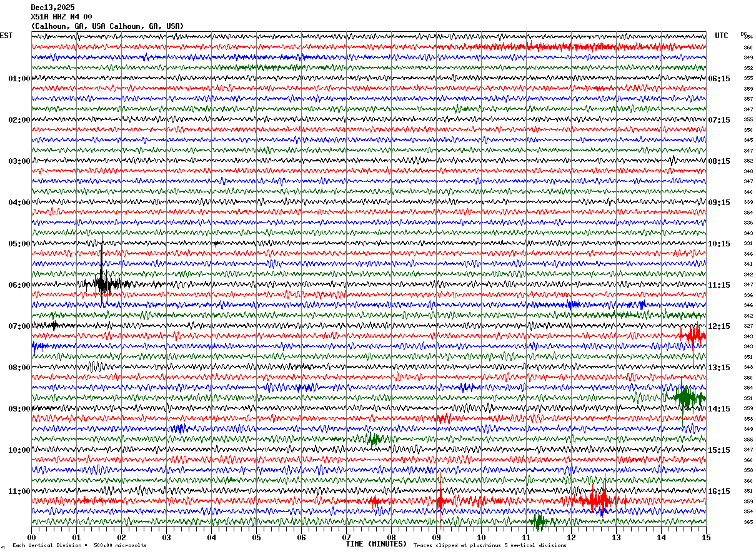Viewport: 756px width, 554px height.
Task: Click DC value 327
Action: pos(748,326)
